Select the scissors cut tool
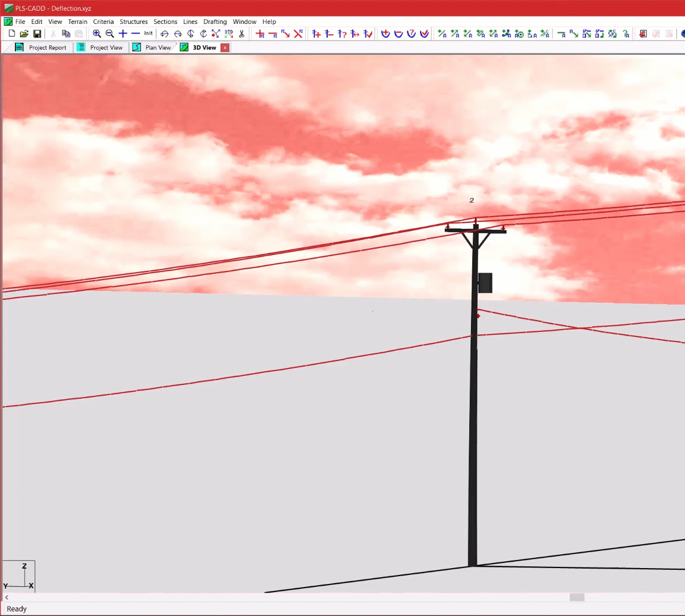The height and width of the screenshot is (616, 685). [x=242, y=34]
